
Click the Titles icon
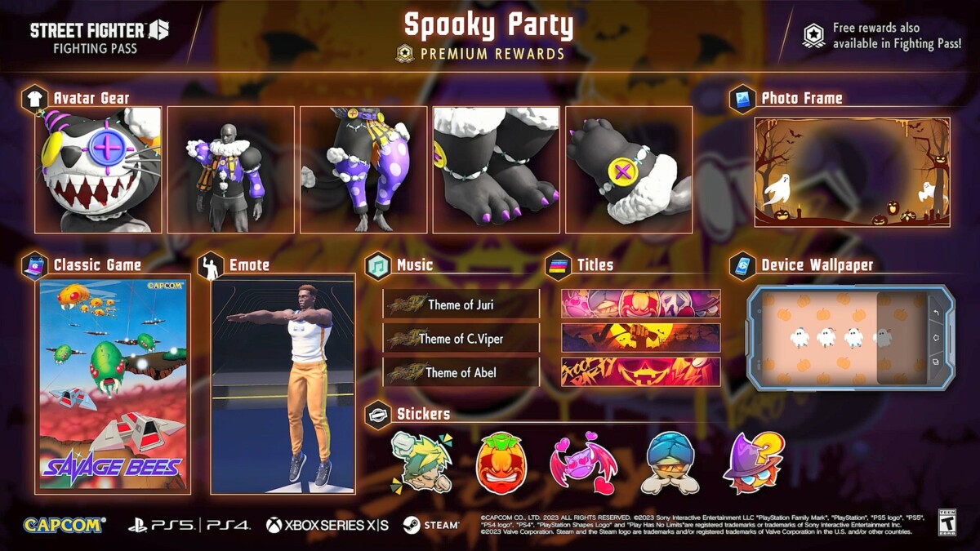[559, 265]
